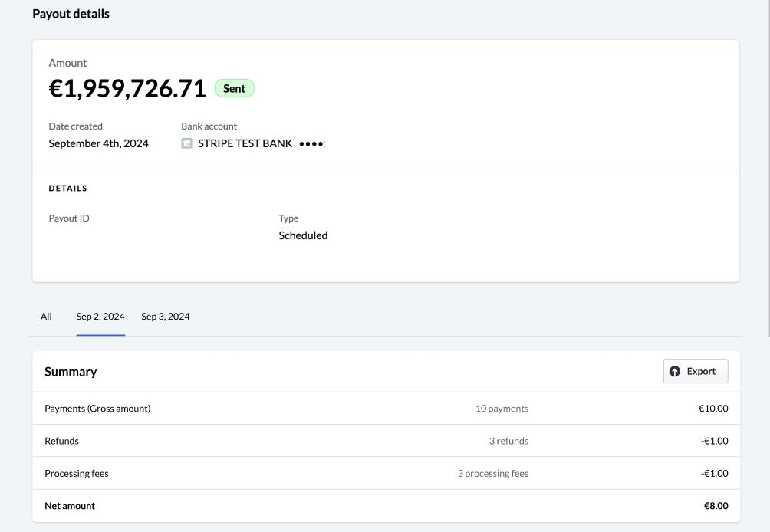Open the Sep 2, 2024 tab
Screen dimensions: 770x532
point(100,317)
